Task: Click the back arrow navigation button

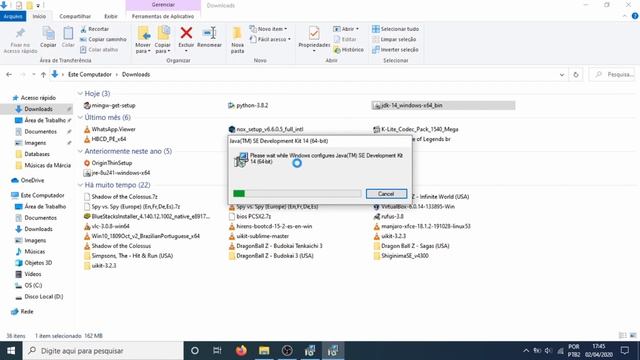Action: (9, 75)
